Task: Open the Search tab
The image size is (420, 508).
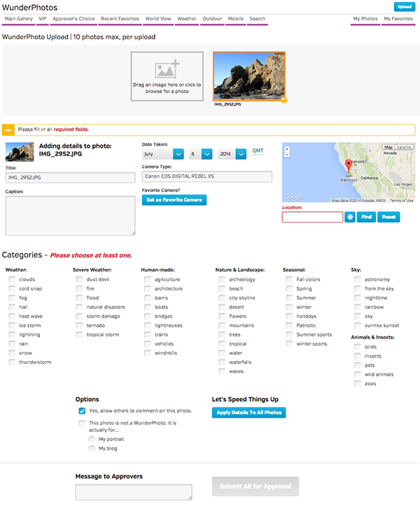Action: pyautogui.click(x=258, y=19)
